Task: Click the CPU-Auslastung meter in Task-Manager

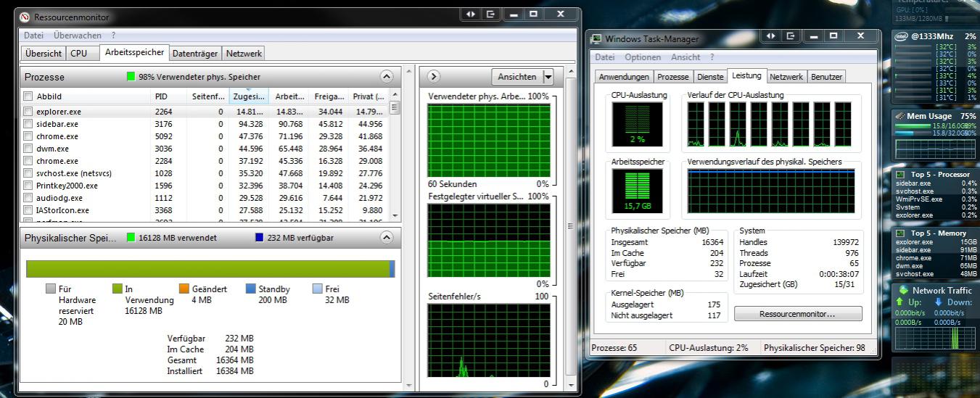Action: coord(637,123)
